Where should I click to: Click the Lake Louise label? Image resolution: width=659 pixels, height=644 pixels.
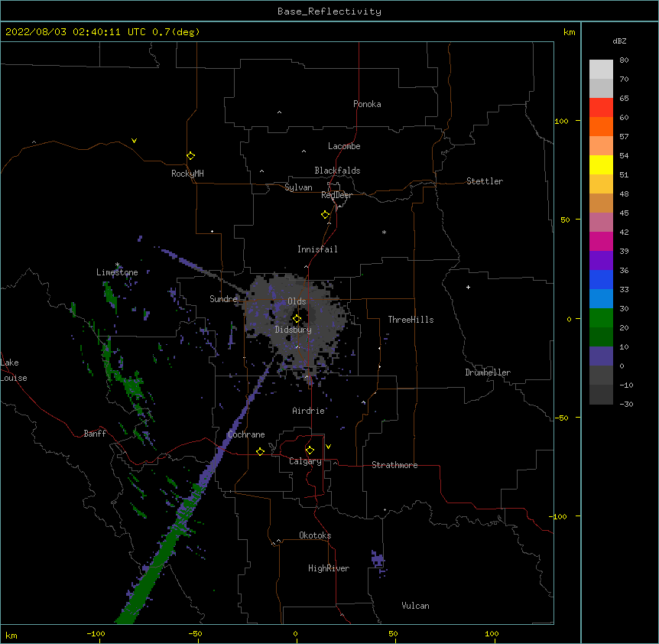click(14, 370)
